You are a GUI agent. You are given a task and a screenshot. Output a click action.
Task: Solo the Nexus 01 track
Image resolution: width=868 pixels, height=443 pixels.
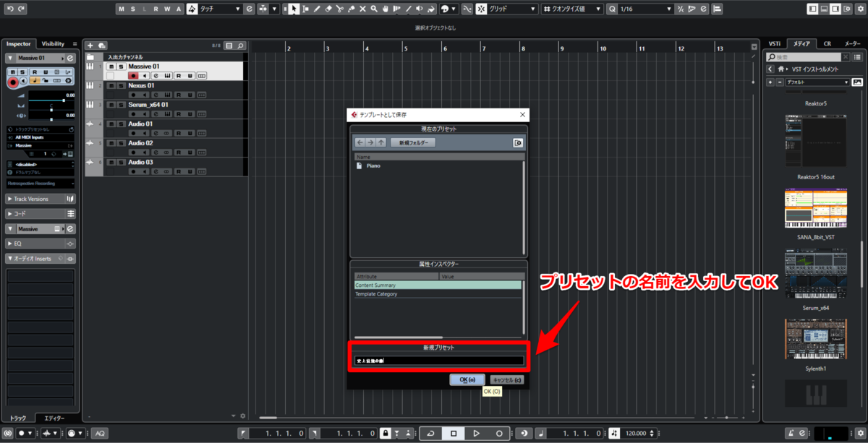coord(121,85)
